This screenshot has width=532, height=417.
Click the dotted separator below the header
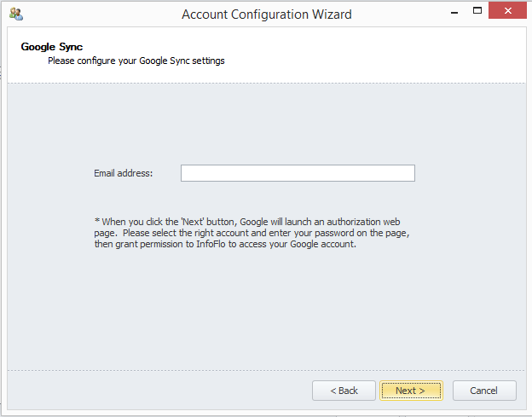click(264, 83)
